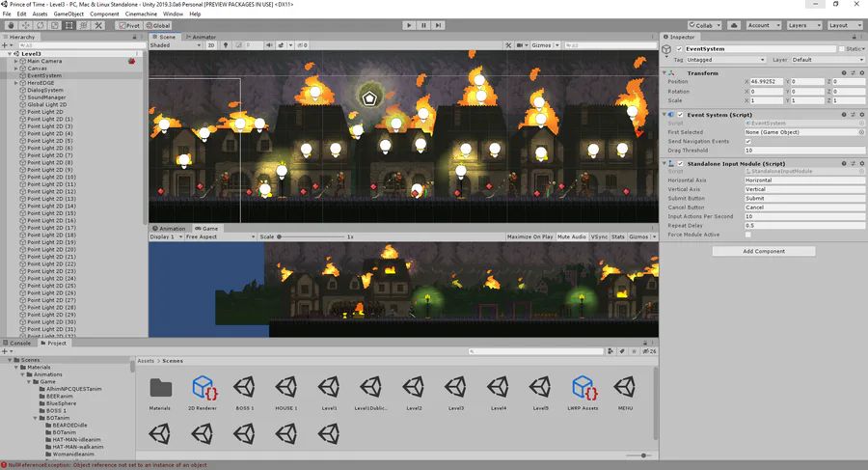Toggle Standalone Input Module enabled checkbox

click(x=680, y=164)
